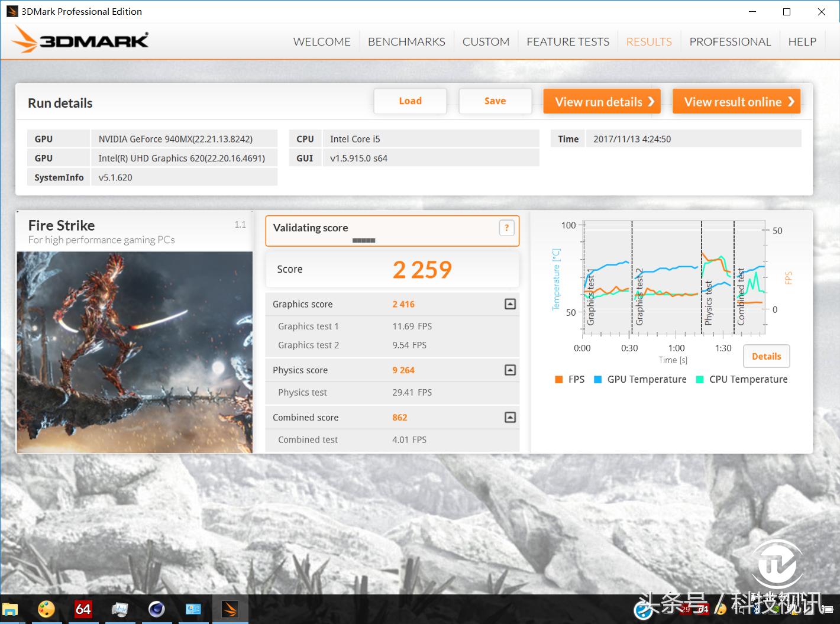The width and height of the screenshot is (840, 624).
Task: Open View result online
Action: tap(736, 102)
